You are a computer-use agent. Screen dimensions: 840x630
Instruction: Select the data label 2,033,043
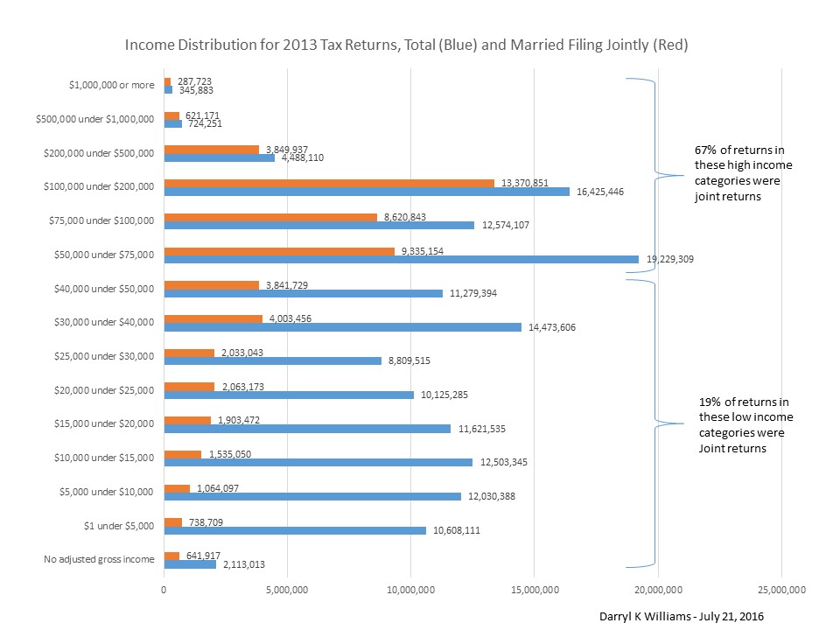tap(242, 353)
